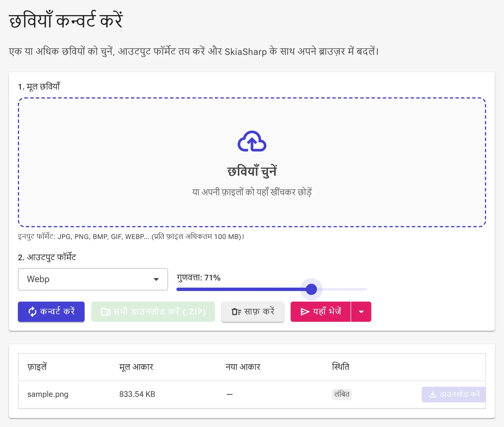Click the refresh icon on the convert button
Image resolution: width=504 pixels, height=427 pixels.
coord(32,312)
